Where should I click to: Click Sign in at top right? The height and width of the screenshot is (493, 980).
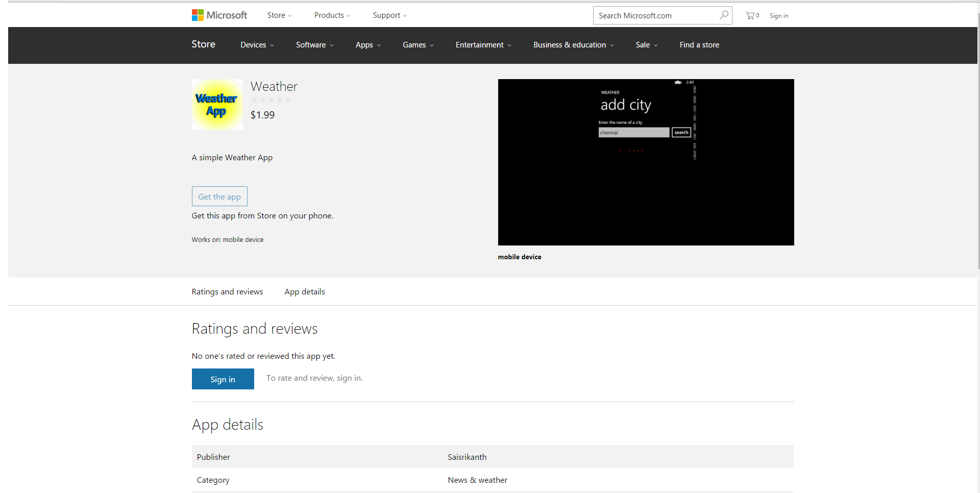pos(779,16)
